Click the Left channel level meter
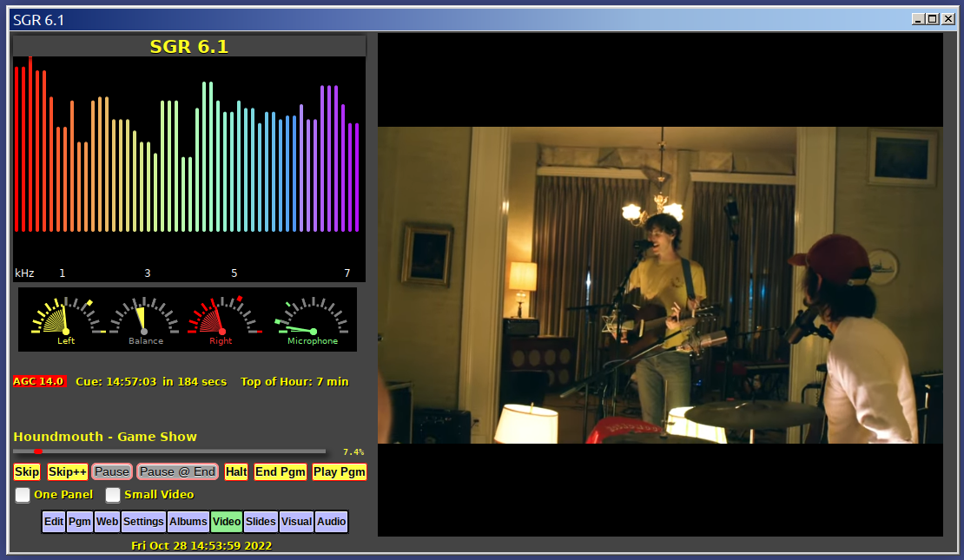This screenshot has width=964, height=560. [66, 320]
